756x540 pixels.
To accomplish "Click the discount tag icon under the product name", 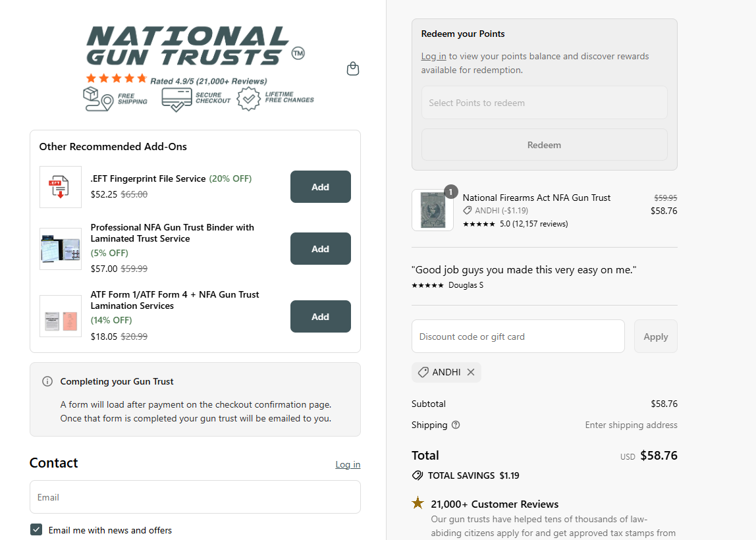I will tap(467, 211).
